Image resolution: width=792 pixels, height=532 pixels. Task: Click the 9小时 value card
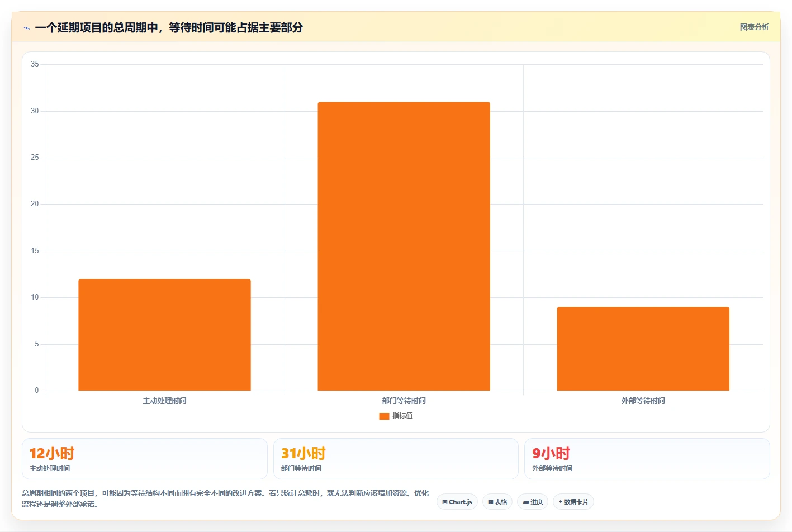[x=647, y=459]
